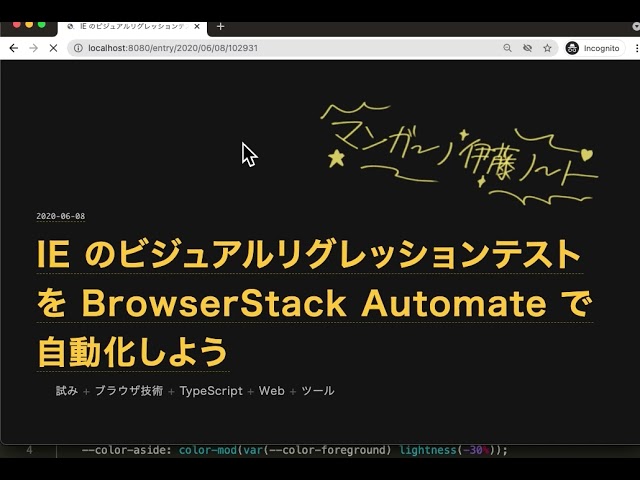The image size is (640, 480).
Task: Open the Chrome three-dot menu
Action: [637, 48]
